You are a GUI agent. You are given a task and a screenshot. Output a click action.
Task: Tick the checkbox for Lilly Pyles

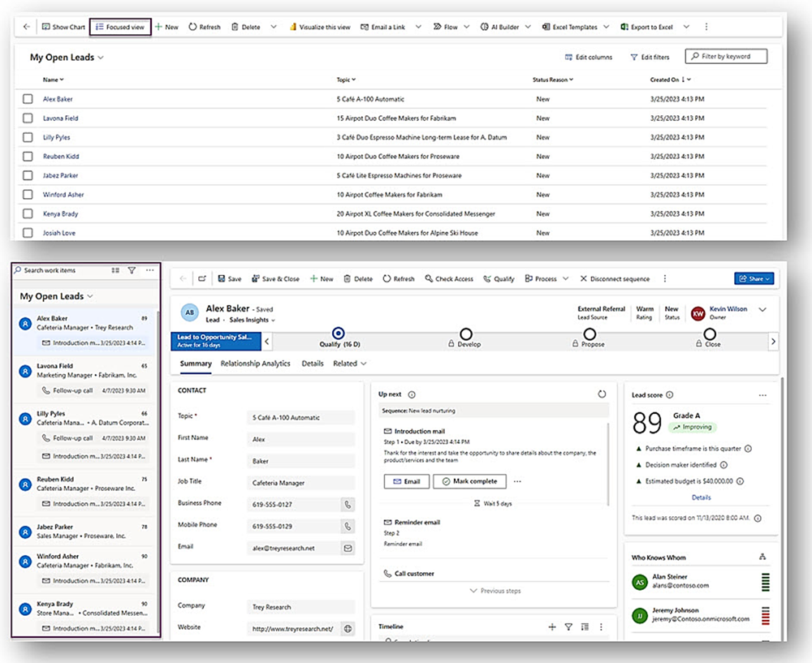[x=28, y=137]
